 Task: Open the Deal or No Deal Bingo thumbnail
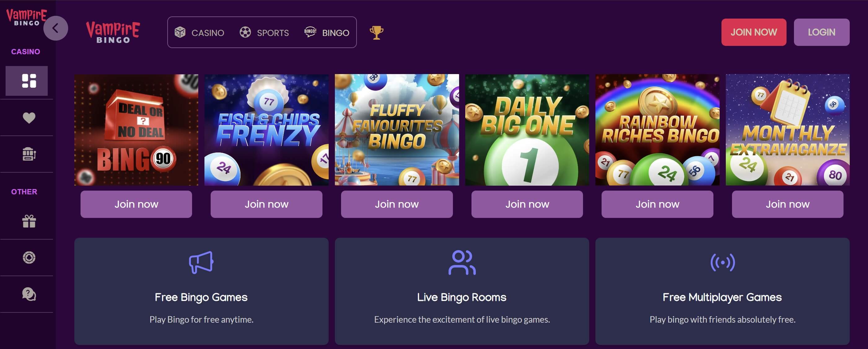pos(136,130)
